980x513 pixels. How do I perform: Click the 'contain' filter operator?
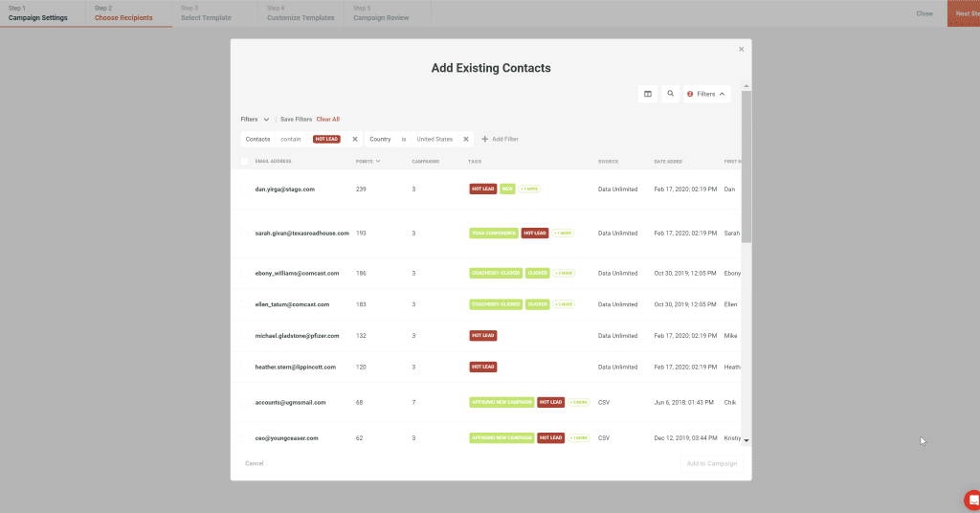(x=291, y=140)
